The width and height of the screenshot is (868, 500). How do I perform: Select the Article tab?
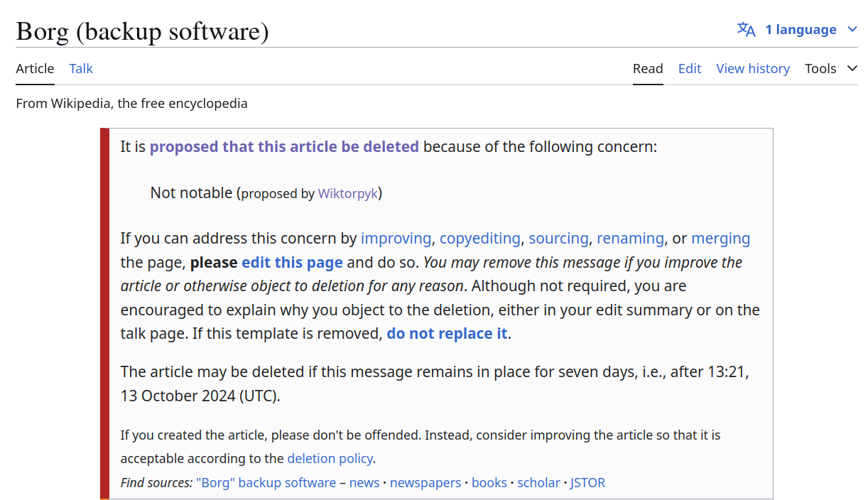35,69
